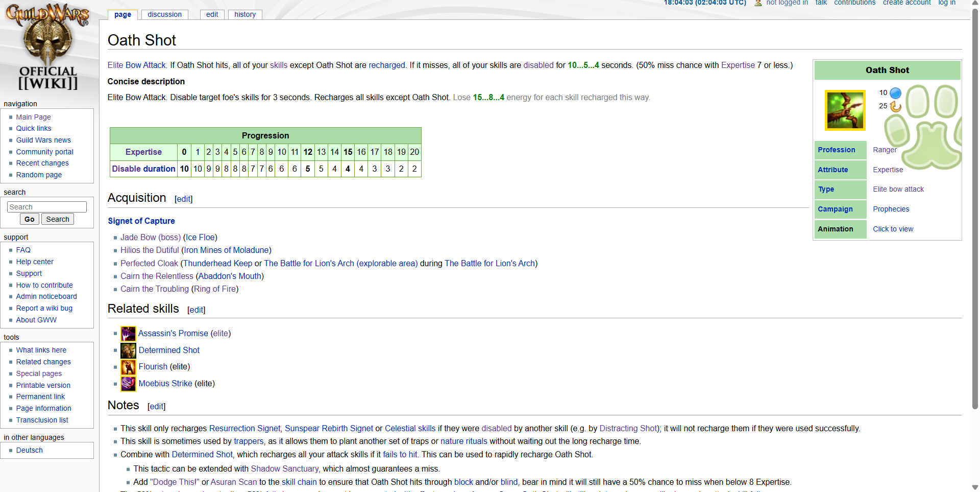View Recent changes
The width and height of the screenshot is (980, 492).
click(42, 163)
